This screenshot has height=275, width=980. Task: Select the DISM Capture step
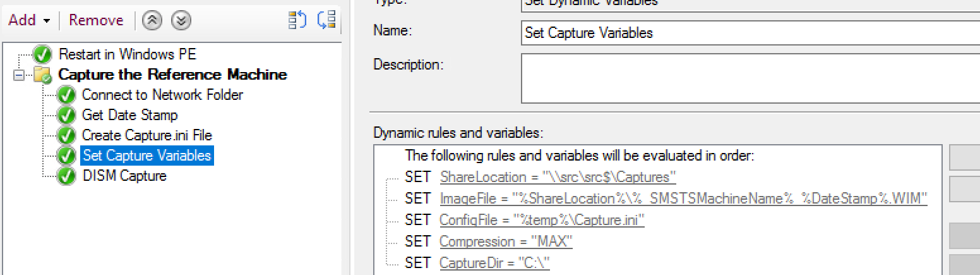[124, 176]
